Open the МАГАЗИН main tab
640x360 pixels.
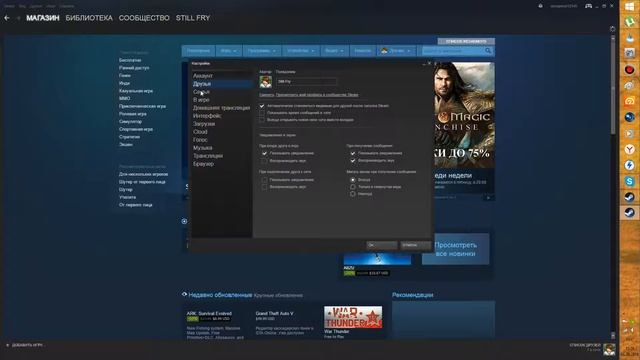43,18
